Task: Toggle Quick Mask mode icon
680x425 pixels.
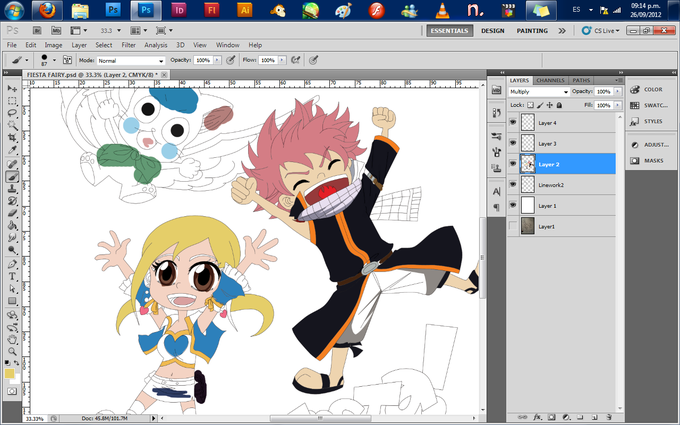Action: (x=12, y=391)
